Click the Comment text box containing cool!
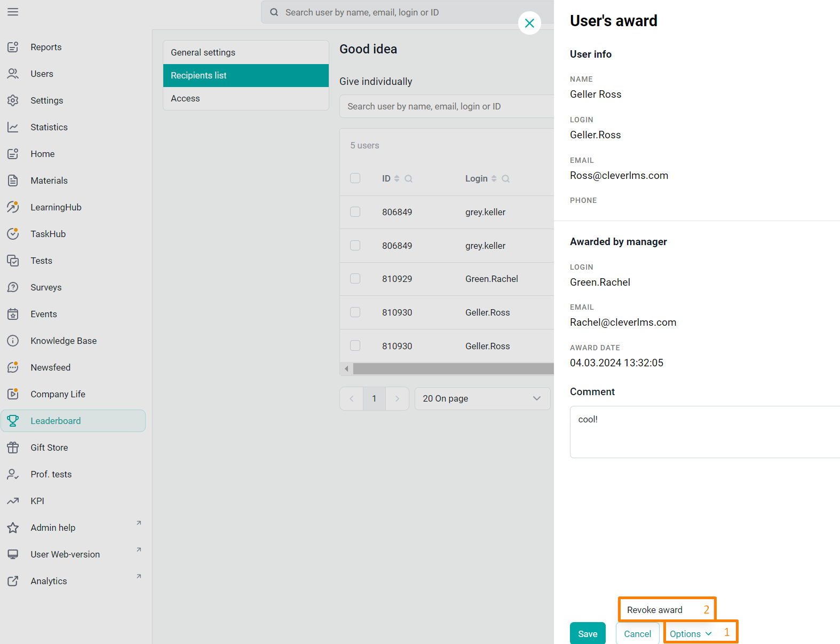The height and width of the screenshot is (644, 840). point(705,432)
